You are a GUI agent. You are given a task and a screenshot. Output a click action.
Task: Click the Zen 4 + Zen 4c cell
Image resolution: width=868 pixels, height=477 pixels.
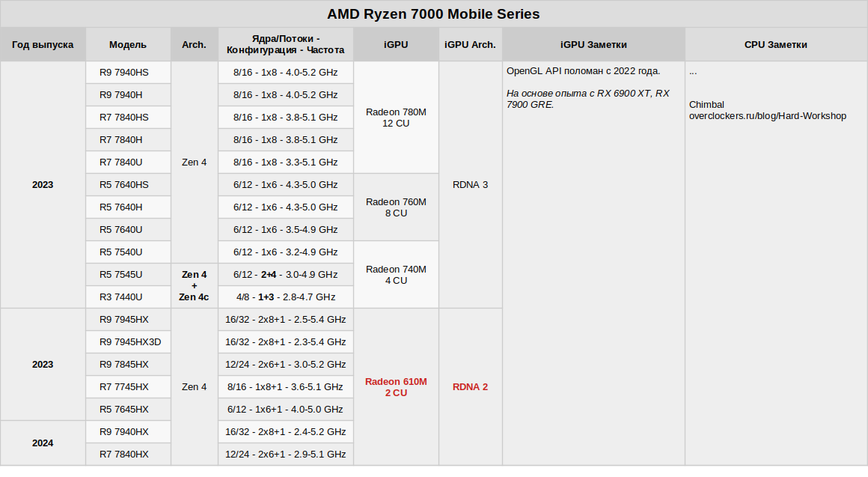click(x=194, y=285)
